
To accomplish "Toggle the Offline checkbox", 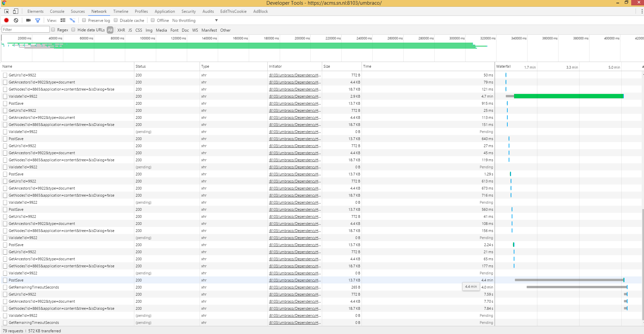I will [x=153, y=20].
